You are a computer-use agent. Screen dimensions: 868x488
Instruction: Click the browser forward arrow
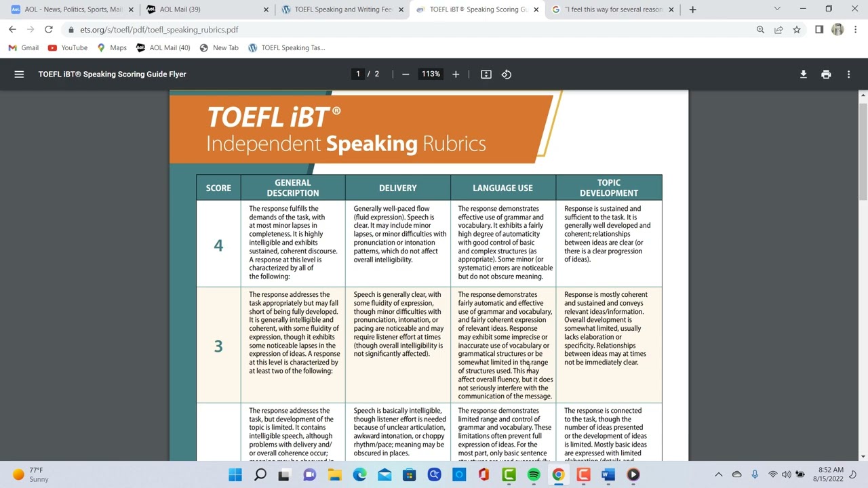point(31,30)
